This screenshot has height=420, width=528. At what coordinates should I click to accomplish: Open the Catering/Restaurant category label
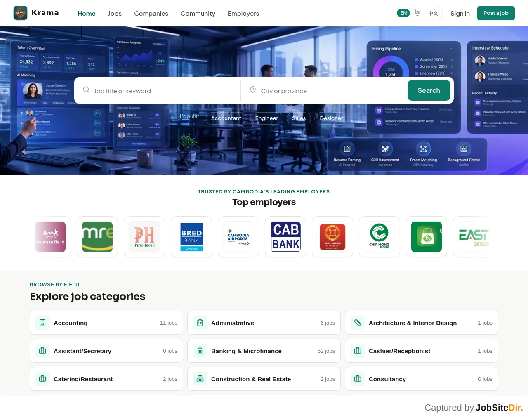tap(83, 379)
